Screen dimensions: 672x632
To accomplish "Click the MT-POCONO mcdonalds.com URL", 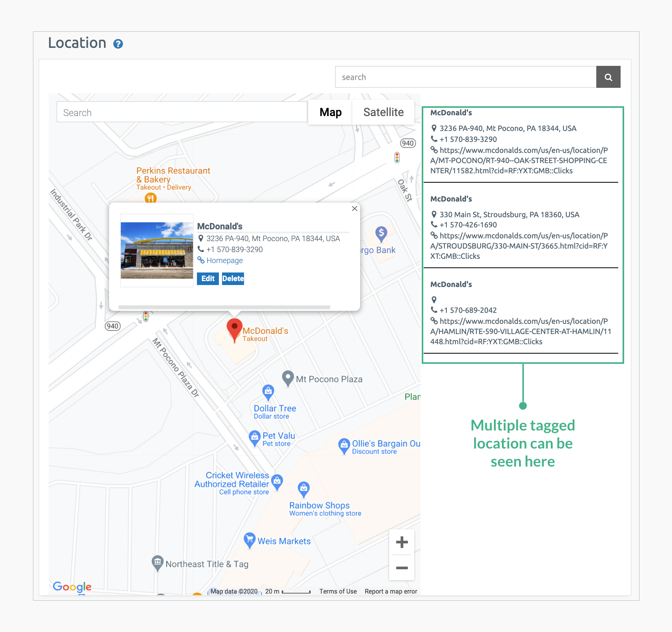I will click(519, 160).
